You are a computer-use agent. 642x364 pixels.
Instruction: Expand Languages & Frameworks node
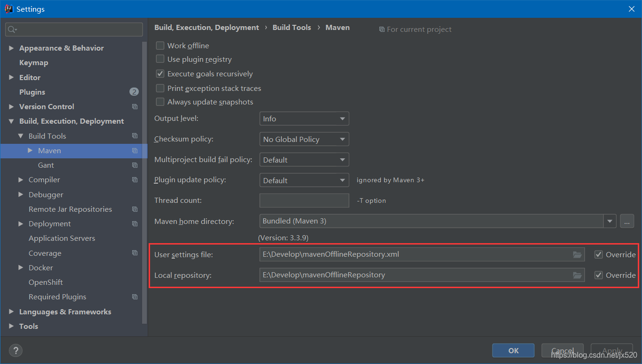point(11,312)
